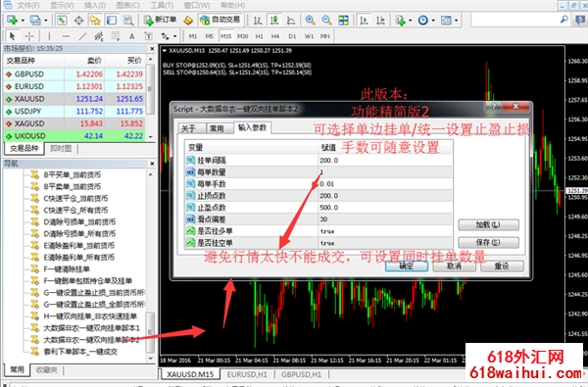Switch chart to M1 timeframe
The width and height of the screenshot is (588, 387).
click(x=192, y=36)
